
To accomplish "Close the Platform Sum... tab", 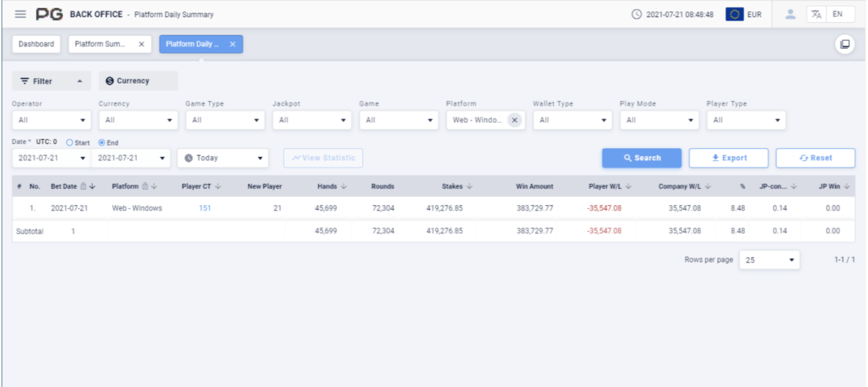I will pyautogui.click(x=141, y=44).
